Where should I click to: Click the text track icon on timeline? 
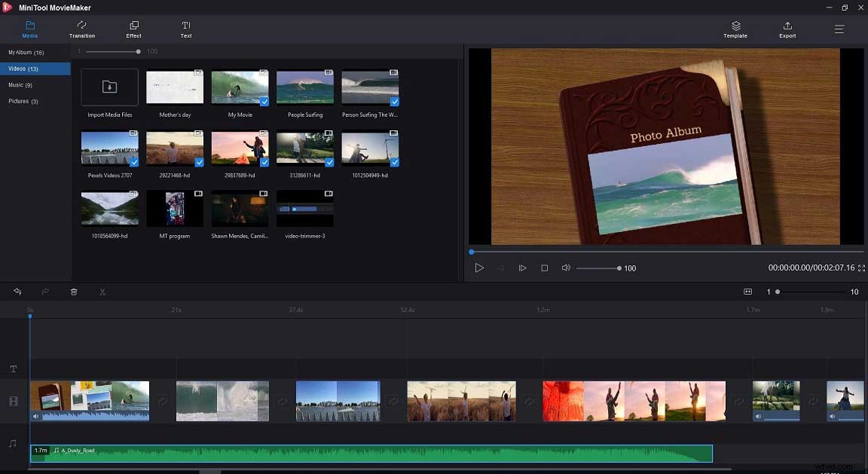[13, 369]
